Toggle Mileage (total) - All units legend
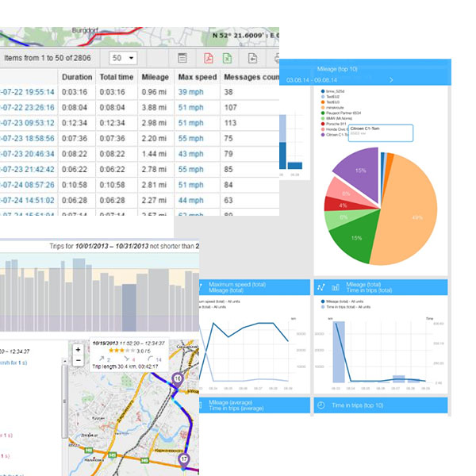This screenshot has height=476, width=476. [342, 301]
